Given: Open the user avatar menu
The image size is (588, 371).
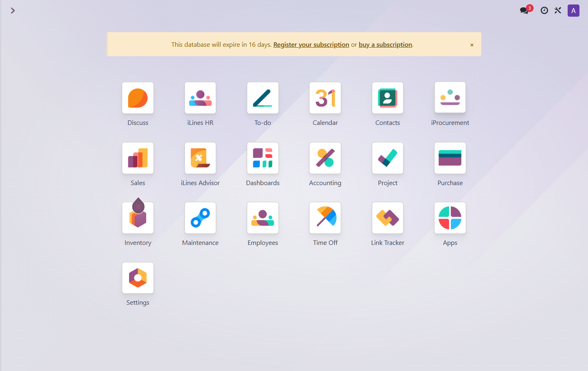Looking at the screenshot, I should (573, 11).
